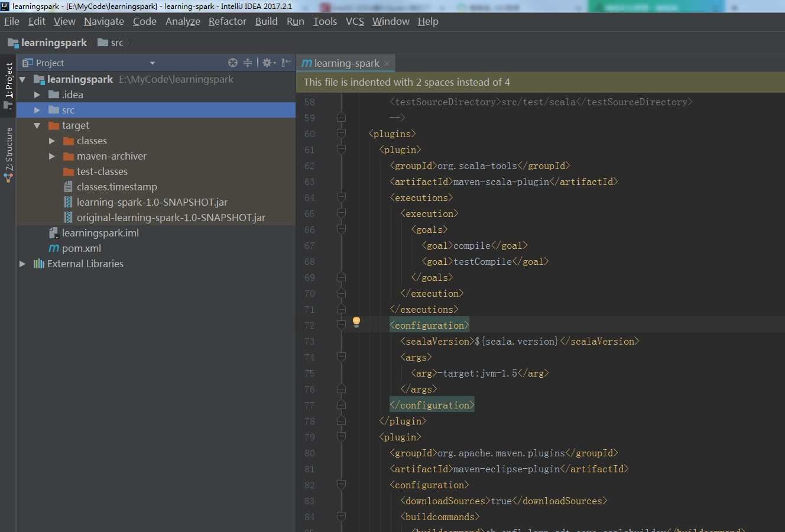Select the target folder row

156,125
